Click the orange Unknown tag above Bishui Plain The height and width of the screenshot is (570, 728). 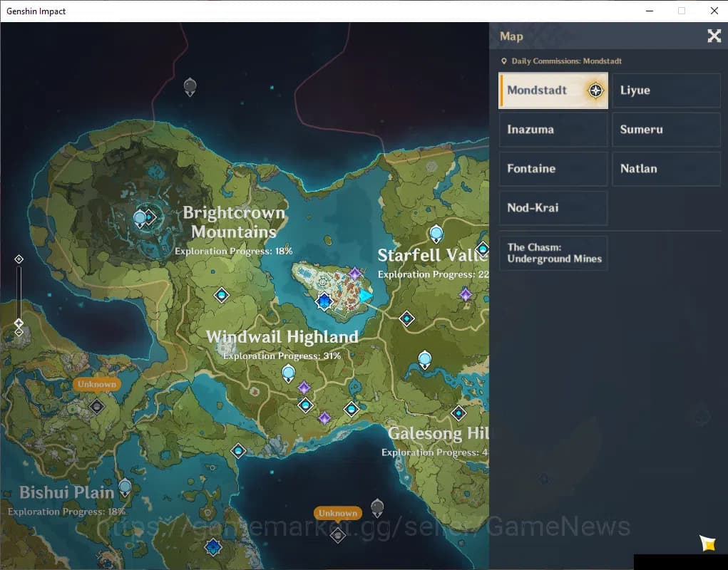point(96,385)
